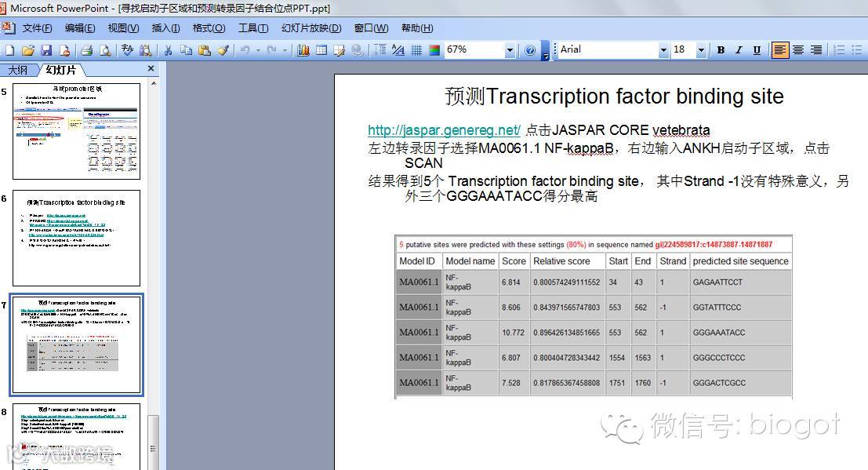The width and height of the screenshot is (868, 470).
Task: Click thumbnail pane scroll-up arrow
Action: pyautogui.click(x=154, y=84)
